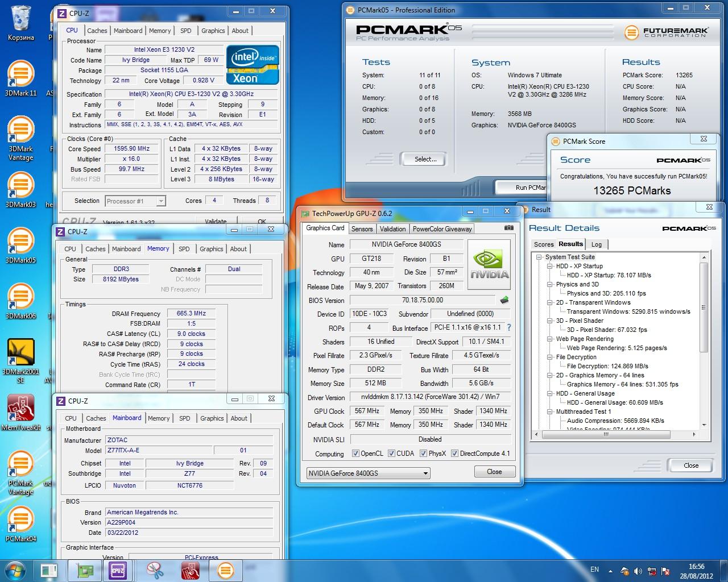The width and height of the screenshot is (728, 582).
Task: Click the results tree horizontal scrollbar thumb
Action: tap(606, 435)
